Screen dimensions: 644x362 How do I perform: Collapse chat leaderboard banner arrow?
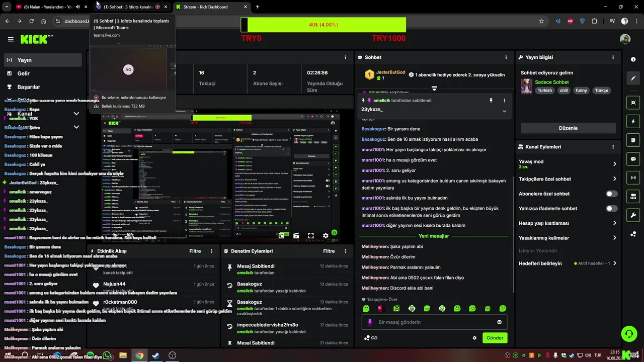pos(434,88)
